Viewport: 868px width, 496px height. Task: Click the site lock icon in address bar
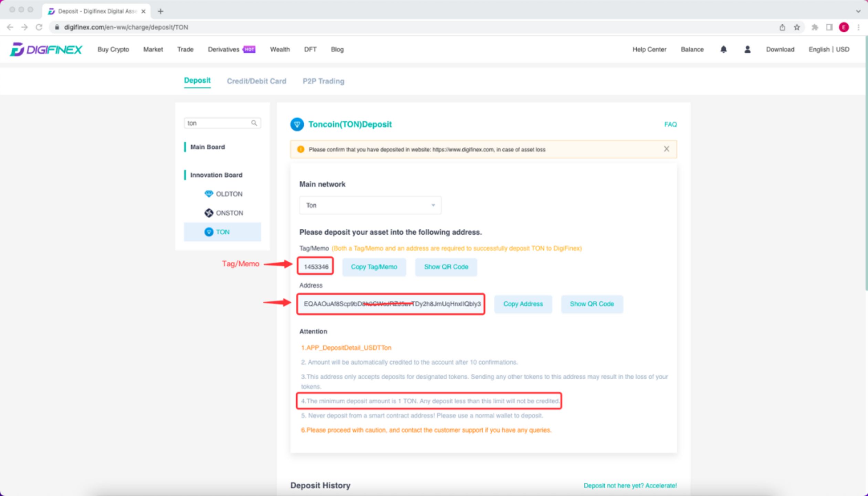57,27
